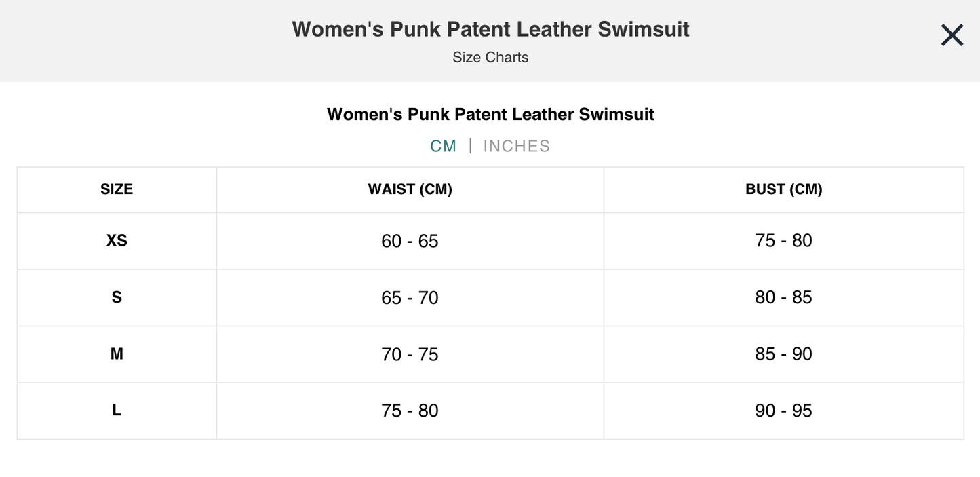Click the 60 - 65 waist measurement cell
The height and width of the screenshot is (477, 980).
(410, 240)
